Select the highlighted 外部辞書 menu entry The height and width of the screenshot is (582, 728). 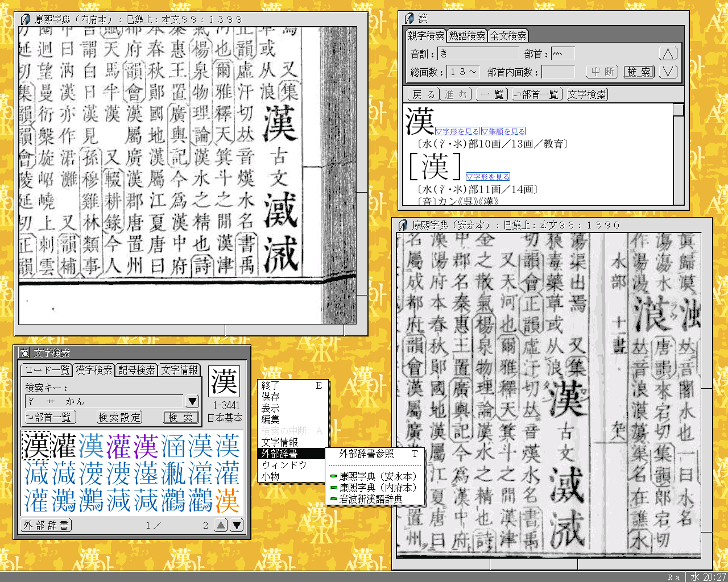point(292,454)
